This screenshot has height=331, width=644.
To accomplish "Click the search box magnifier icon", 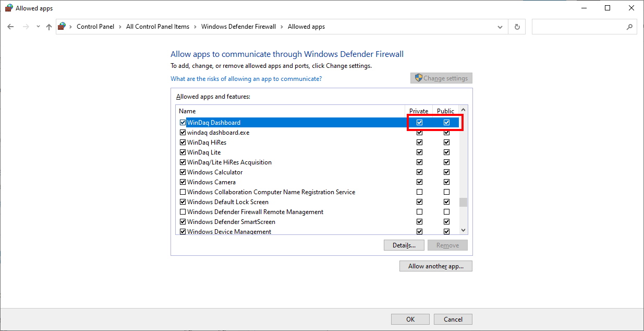I will [x=629, y=27].
